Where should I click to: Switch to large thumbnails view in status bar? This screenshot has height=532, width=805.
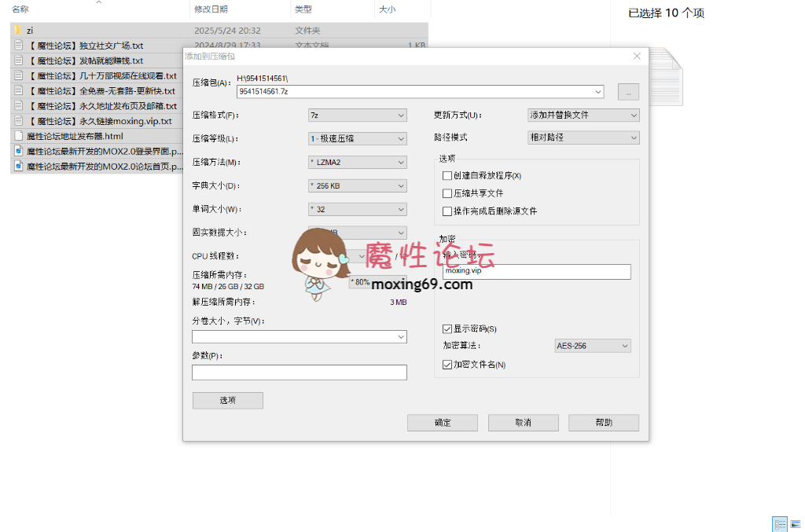click(x=796, y=523)
